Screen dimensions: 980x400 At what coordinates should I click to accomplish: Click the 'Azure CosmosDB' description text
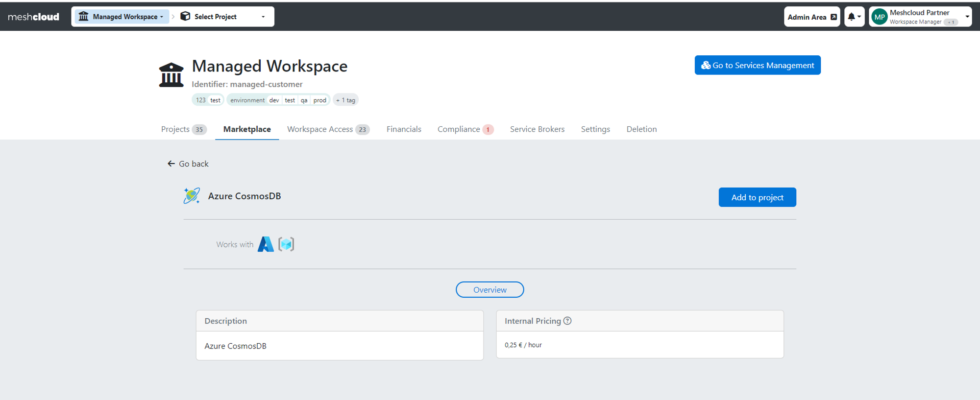(x=235, y=346)
